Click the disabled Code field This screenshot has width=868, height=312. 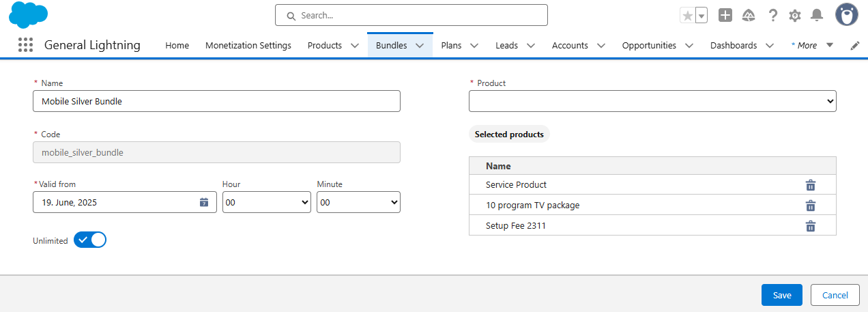coord(216,152)
